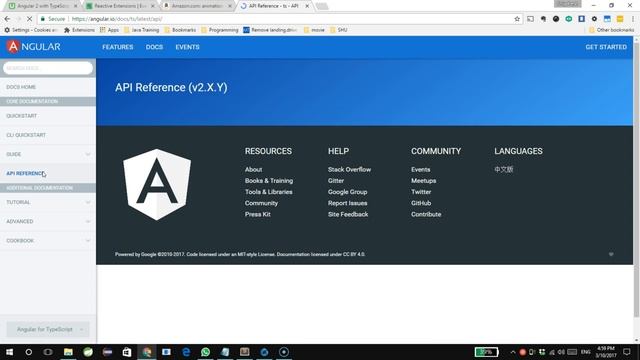This screenshot has height=360, width=640.
Task: Open WhatsApp from the taskbar
Action: click(x=205, y=352)
